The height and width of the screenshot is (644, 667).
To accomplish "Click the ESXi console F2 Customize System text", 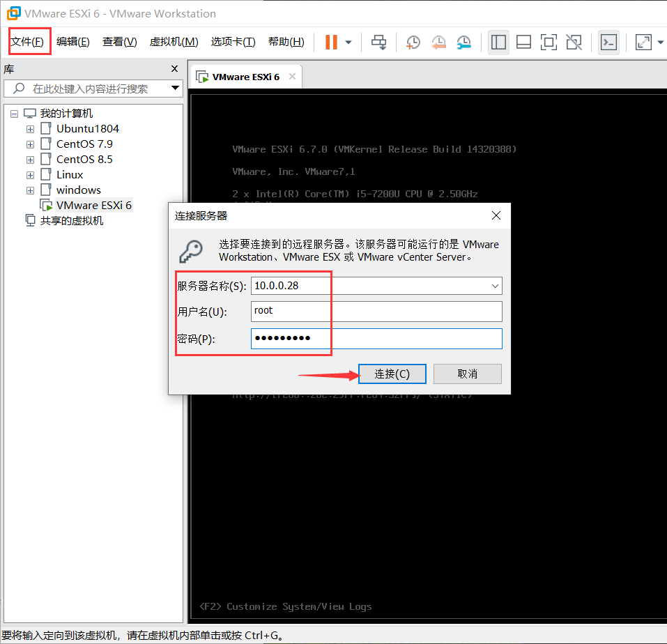I will 286,606.
